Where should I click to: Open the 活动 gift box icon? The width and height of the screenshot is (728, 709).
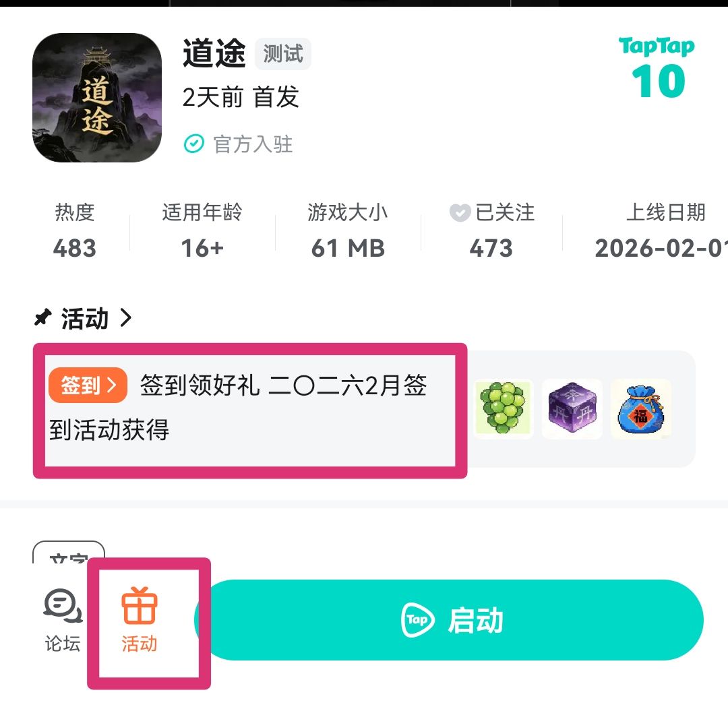pyautogui.click(x=140, y=605)
